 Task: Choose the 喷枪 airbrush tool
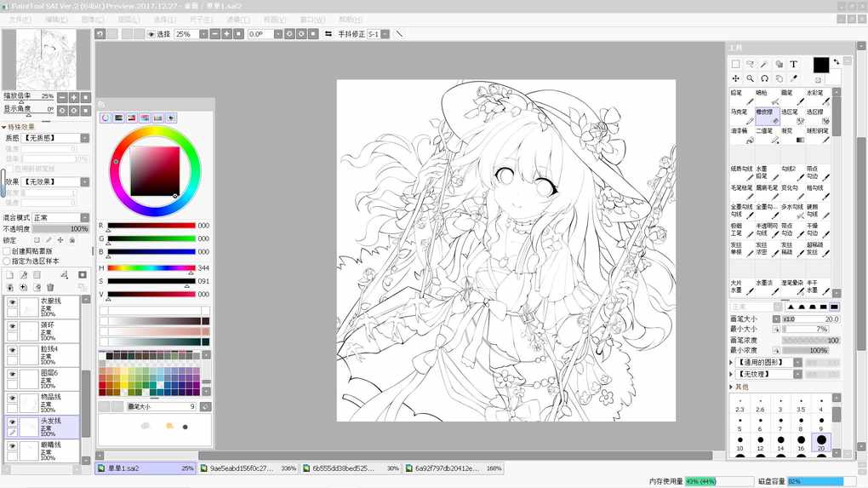click(x=768, y=97)
